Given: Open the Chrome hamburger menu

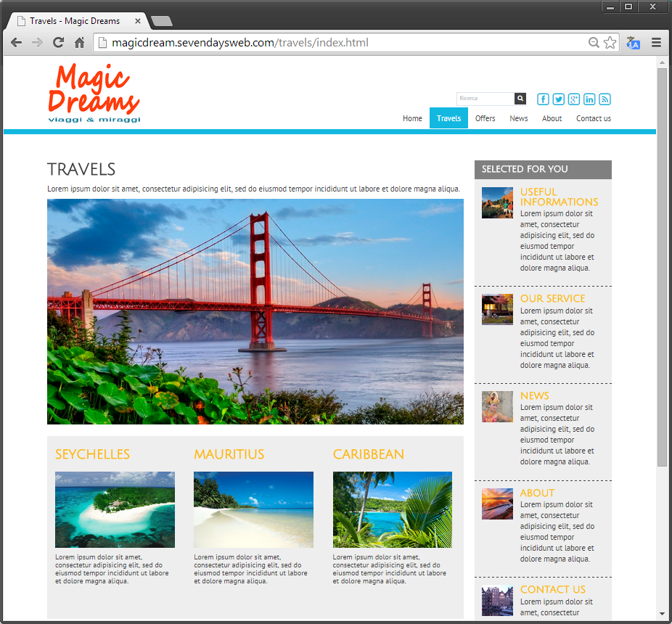Looking at the screenshot, I should 656,42.
